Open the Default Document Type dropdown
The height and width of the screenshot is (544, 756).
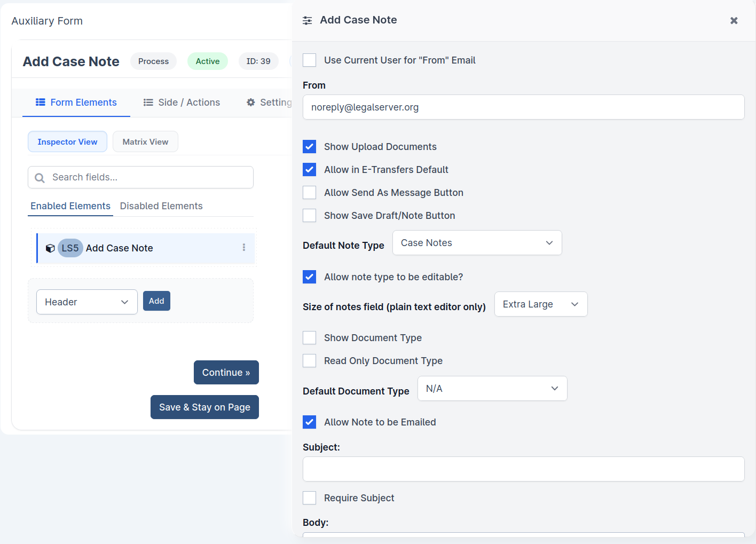point(492,389)
